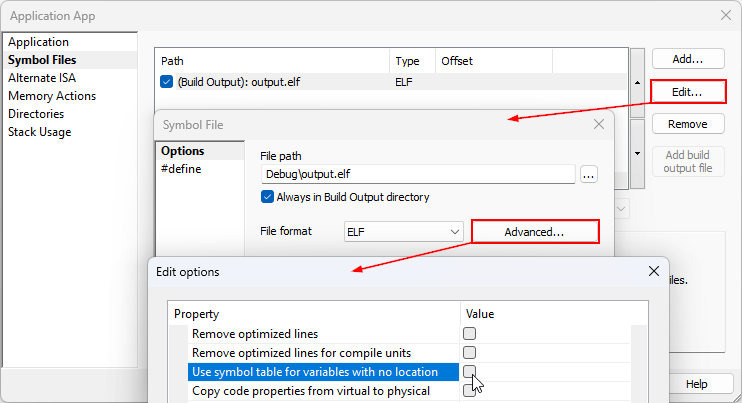The image size is (742, 403).
Task: Click the Add... button
Action: pos(687,60)
